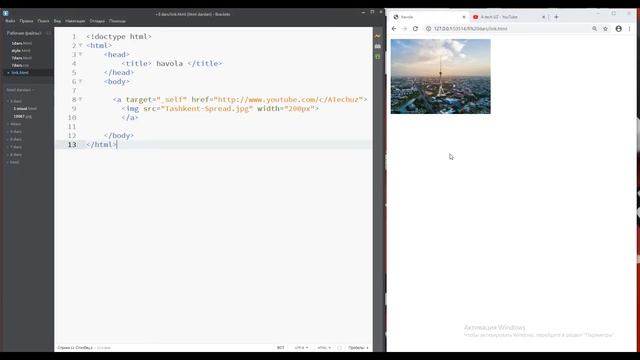Viewport: 640px width, 360px height.
Task: Switch to the havola browser tab
Action: [429, 17]
